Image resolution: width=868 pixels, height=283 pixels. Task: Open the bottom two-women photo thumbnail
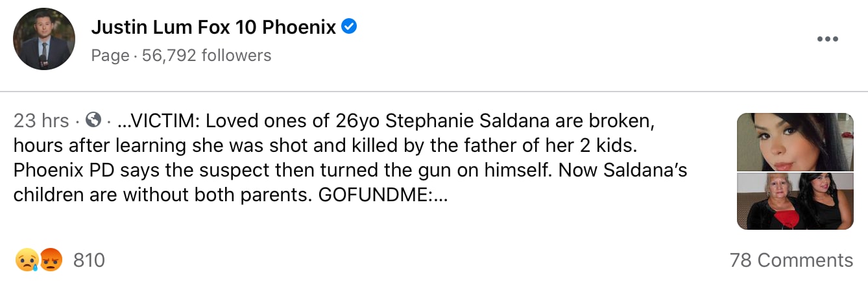point(795,201)
